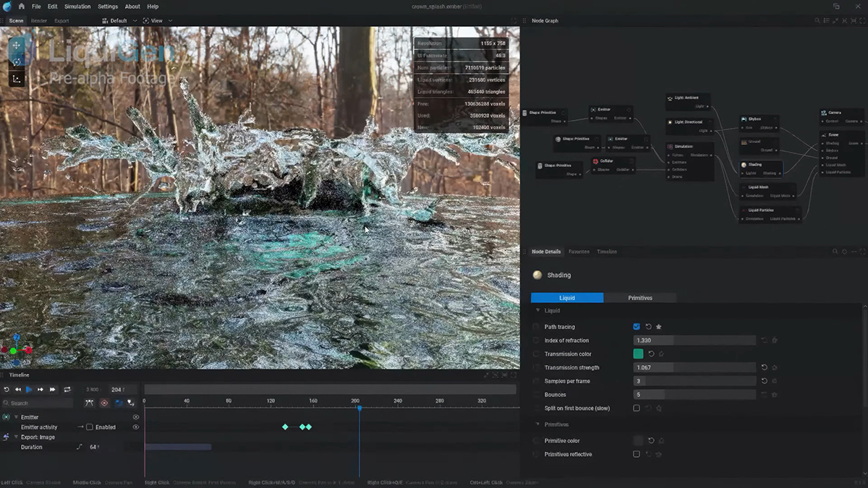Switch to the Favorites tab
Image resolution: width=868 pixels, height=488 pixels.
(579, 252)
